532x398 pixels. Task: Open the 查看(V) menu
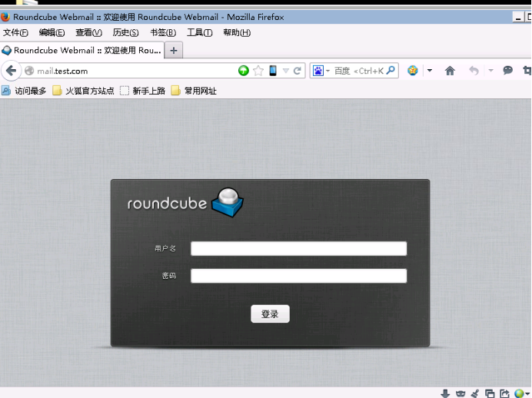(88, 32)
